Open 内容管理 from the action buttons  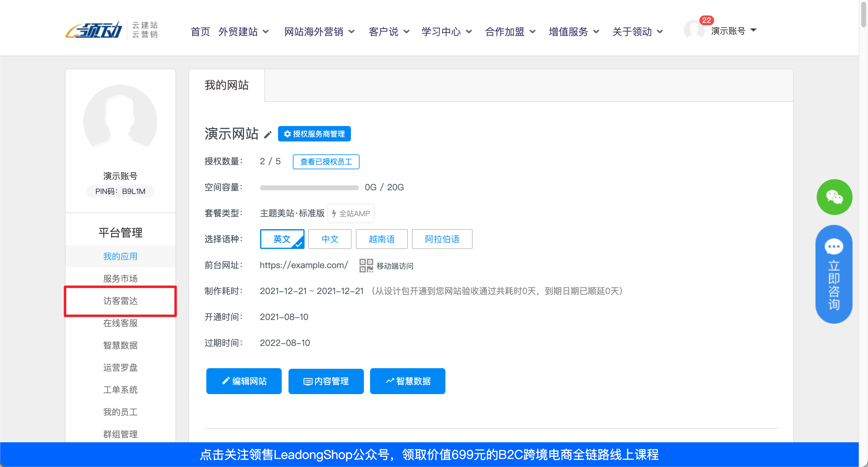[326, 381]
